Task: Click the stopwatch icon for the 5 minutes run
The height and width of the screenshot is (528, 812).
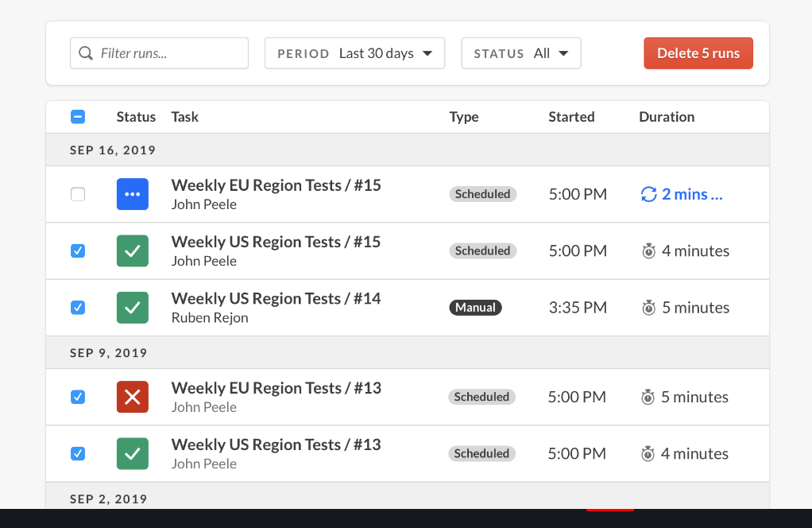Action: [650, 307]
